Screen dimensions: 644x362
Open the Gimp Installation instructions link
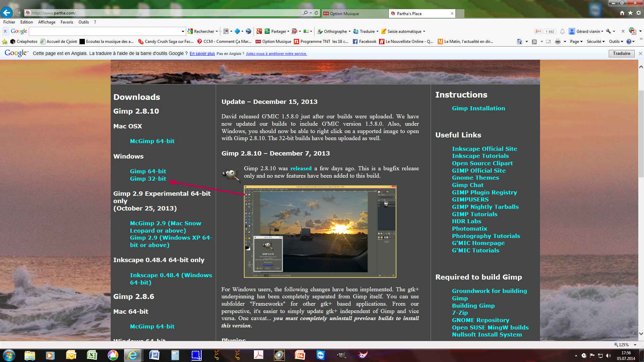tap(478, 108)
